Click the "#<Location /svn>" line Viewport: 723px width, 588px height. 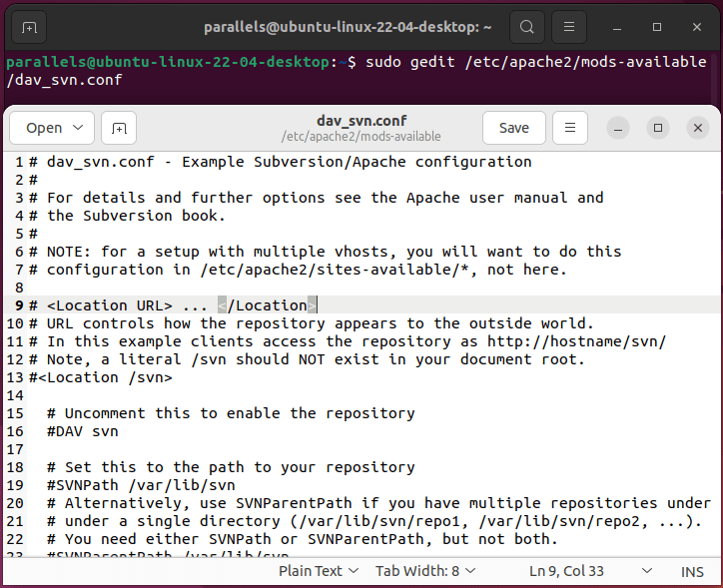(101, 377)
